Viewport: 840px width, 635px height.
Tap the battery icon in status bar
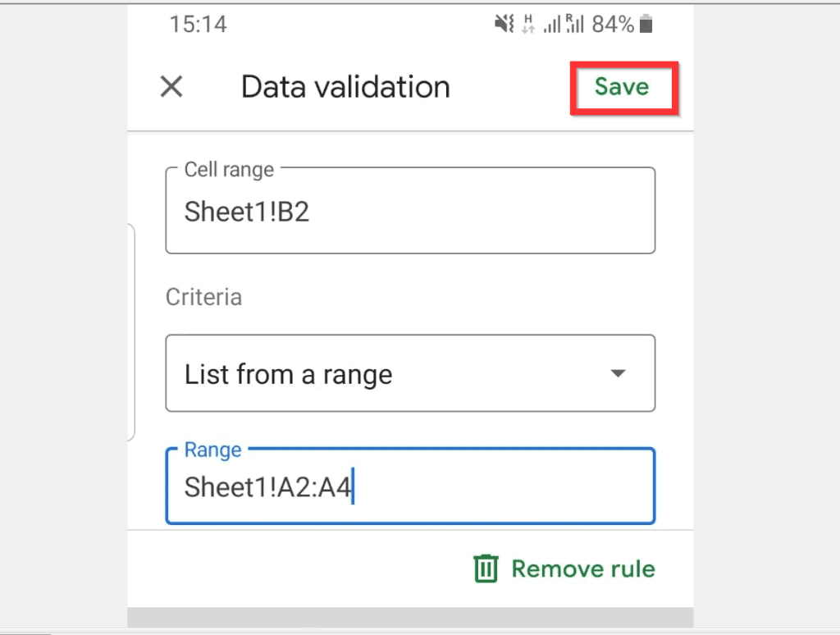pos(646,24)
